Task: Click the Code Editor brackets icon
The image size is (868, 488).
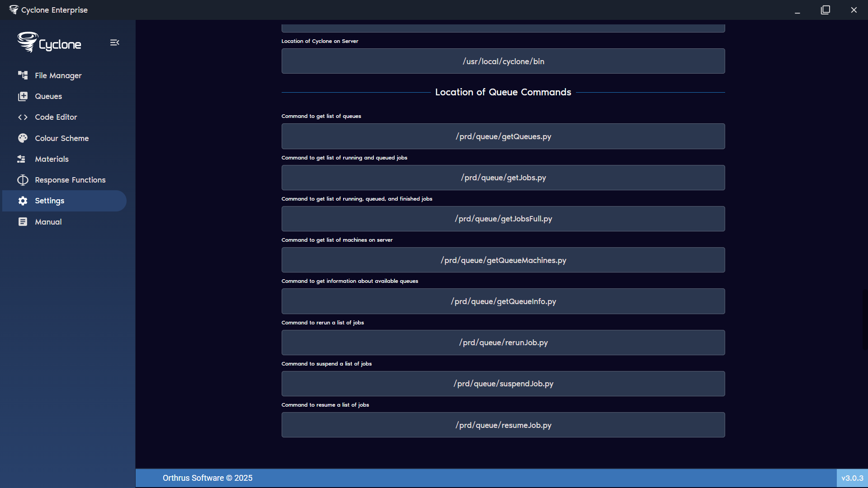Action: pos(23,117)
